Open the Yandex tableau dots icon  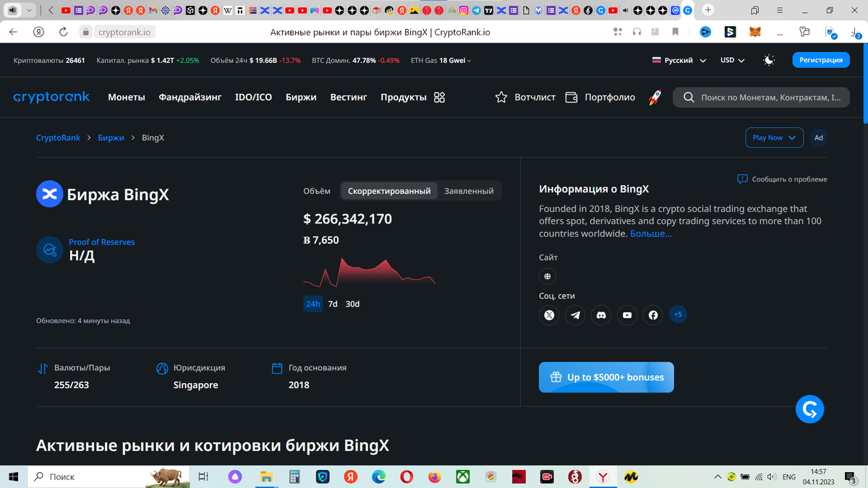[x=617, y=32]
